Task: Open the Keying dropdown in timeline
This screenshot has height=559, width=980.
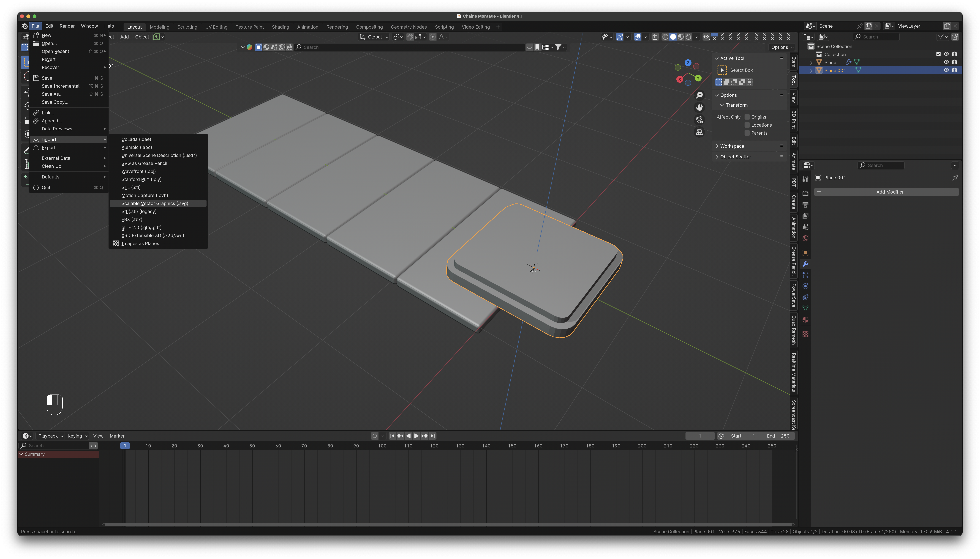Action: click(x=78, y=436)
